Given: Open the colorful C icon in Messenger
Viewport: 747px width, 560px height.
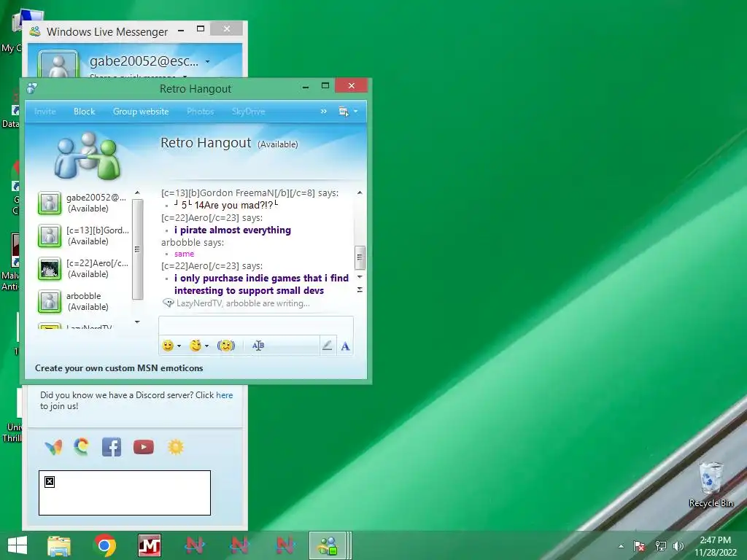Looking at the screenshot, I should [82, 447].
